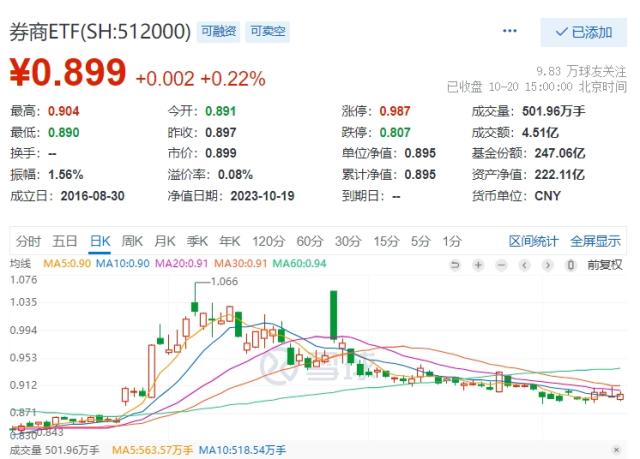The width and height of the screenshot is (640, 459).
Task: Open the 前复权 adjustment dropdown
Action: (605, 265)
